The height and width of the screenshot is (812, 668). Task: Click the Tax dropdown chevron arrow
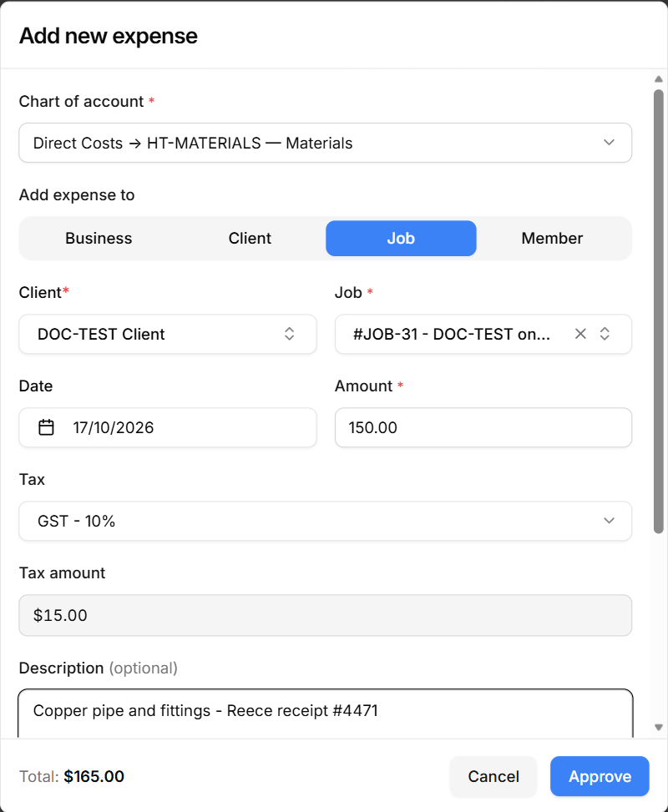[x=609, y=521]
